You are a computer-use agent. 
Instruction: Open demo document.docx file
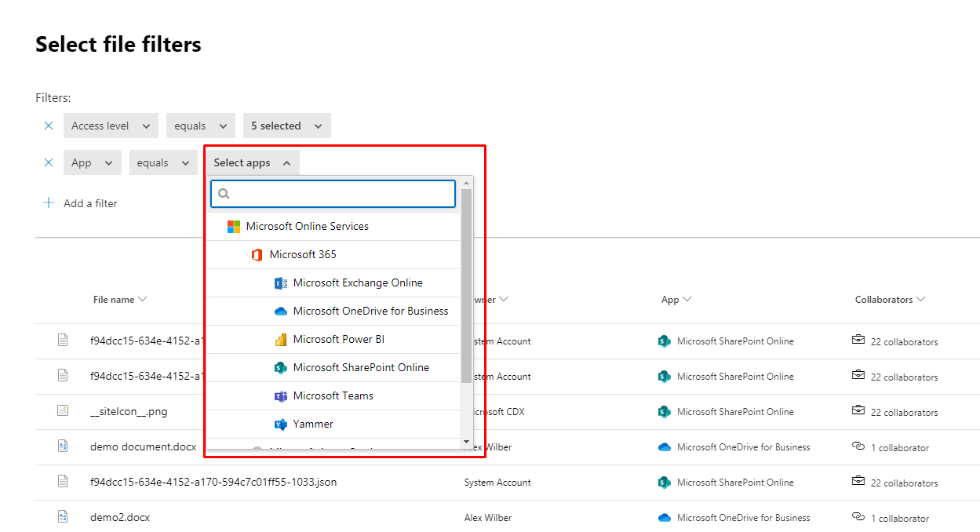pos(143,447)
